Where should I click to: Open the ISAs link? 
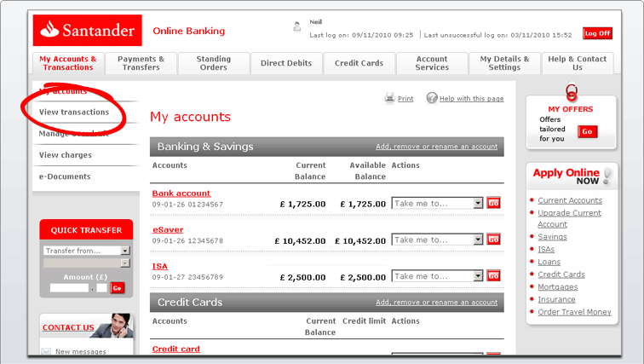point(546,250)
